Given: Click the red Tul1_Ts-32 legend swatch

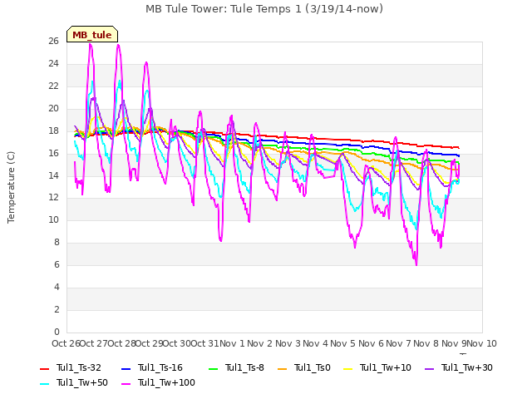Looking at the screenshot, I should tap(44, 368).
